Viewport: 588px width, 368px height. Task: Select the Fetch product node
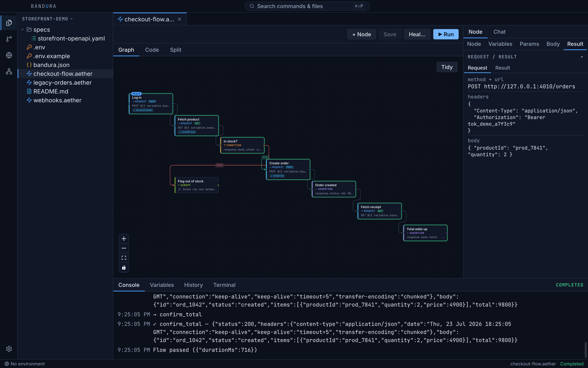pyautogui.click(x=197, y=125)
